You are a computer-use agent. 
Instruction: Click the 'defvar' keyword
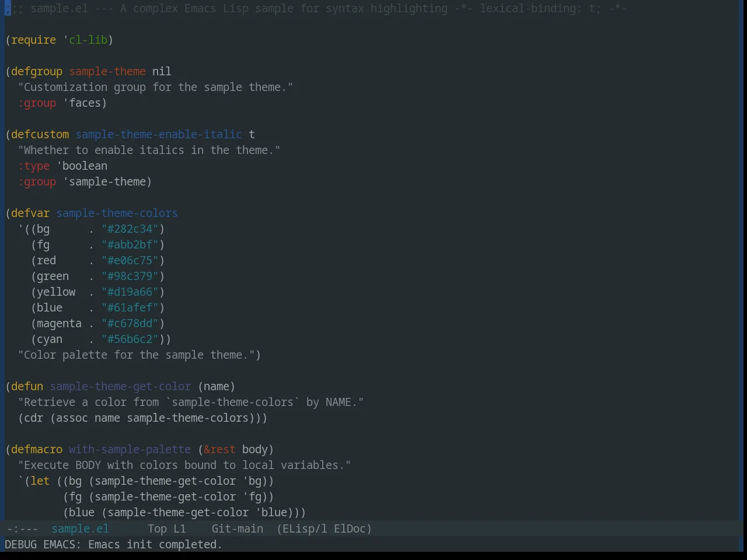click(x=30, y=213)
